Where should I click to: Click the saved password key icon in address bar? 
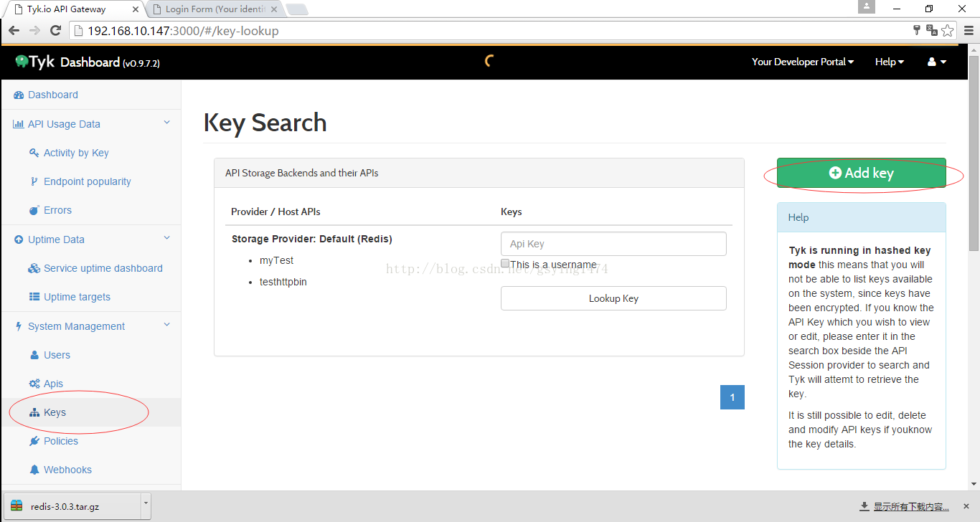(916, 30)
